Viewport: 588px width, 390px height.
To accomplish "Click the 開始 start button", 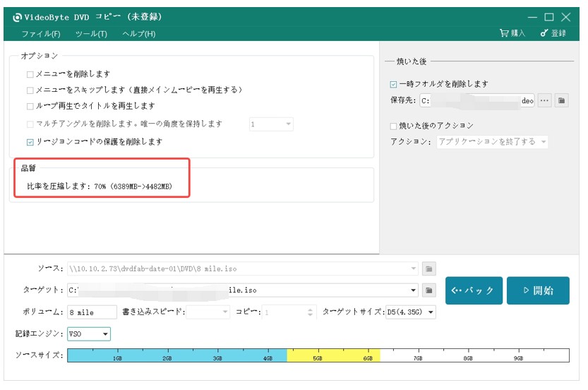I will tap(538, 290).
